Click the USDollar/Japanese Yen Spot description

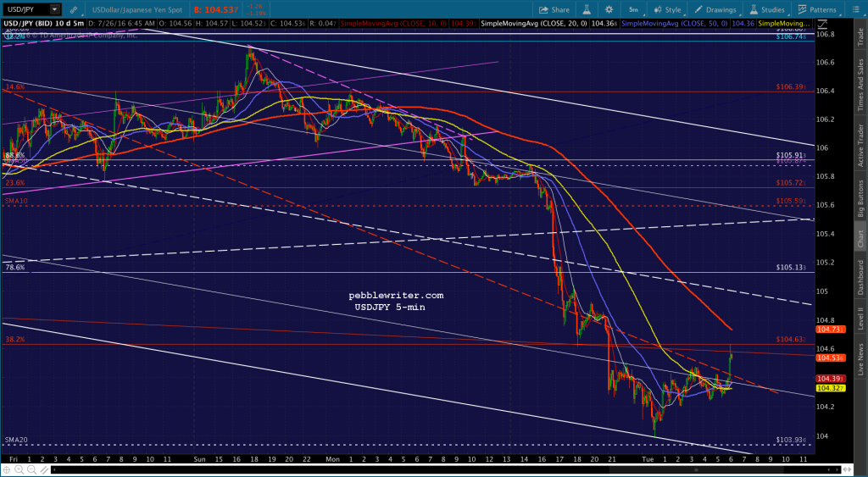click(x=138, y=9)
